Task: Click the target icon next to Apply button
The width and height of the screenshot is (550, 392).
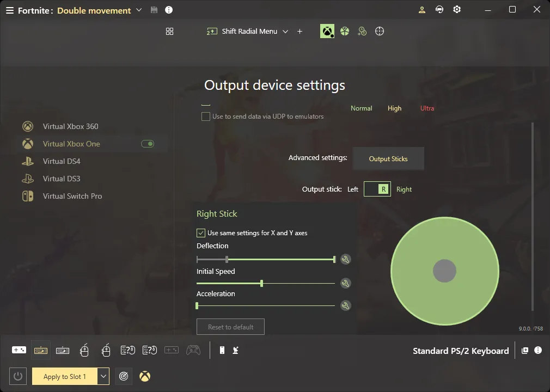Action: 124,376
